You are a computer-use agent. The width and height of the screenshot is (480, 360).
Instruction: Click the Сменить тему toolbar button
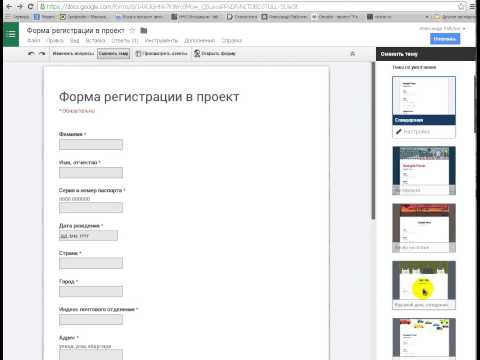114,54
